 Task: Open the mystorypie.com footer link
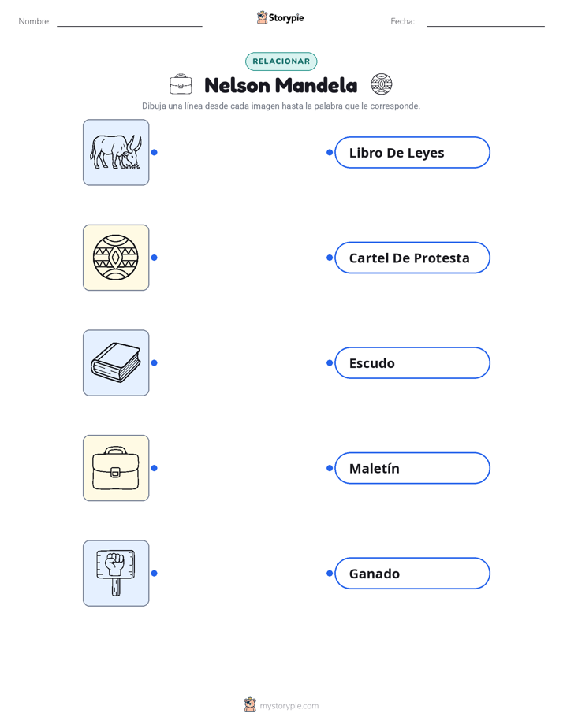pos(289,706)
